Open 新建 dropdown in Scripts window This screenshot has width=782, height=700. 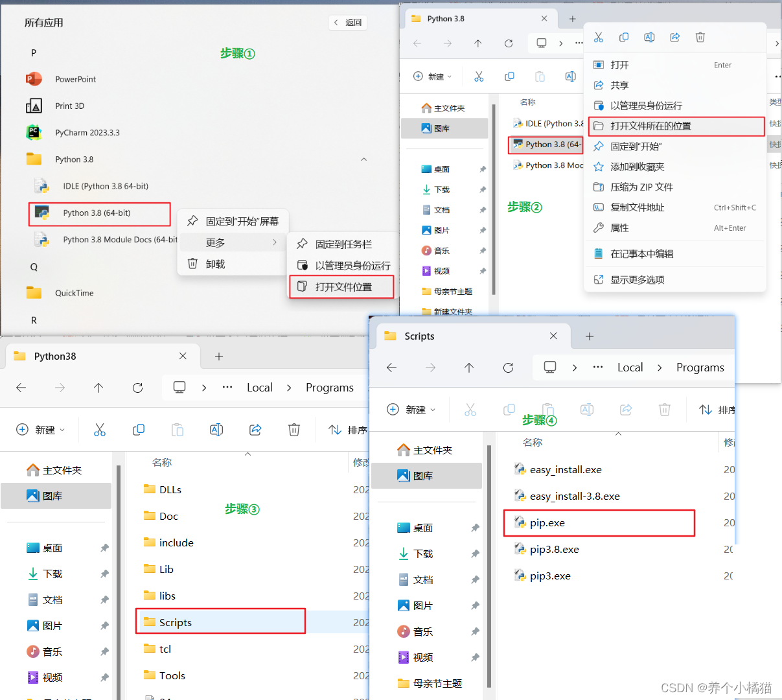[x=411, y=410]
